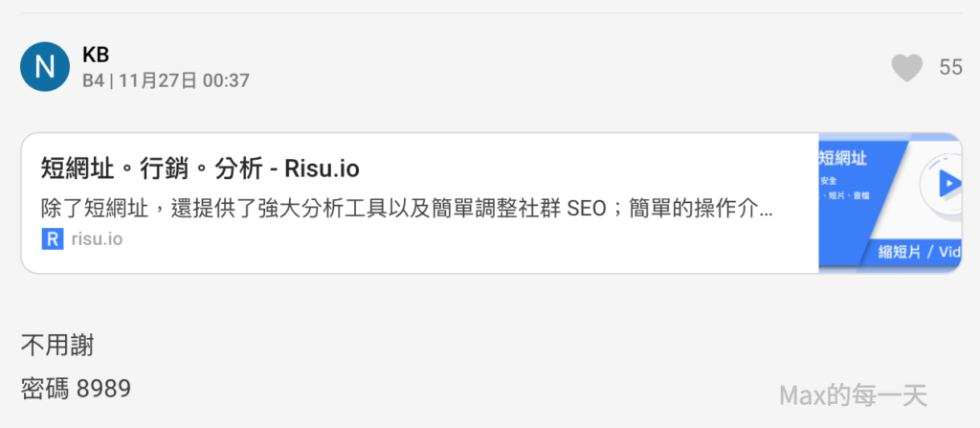Screen dimensions: 980x428
Task: Open the blue N user avatar
Action: click(45, 67)
